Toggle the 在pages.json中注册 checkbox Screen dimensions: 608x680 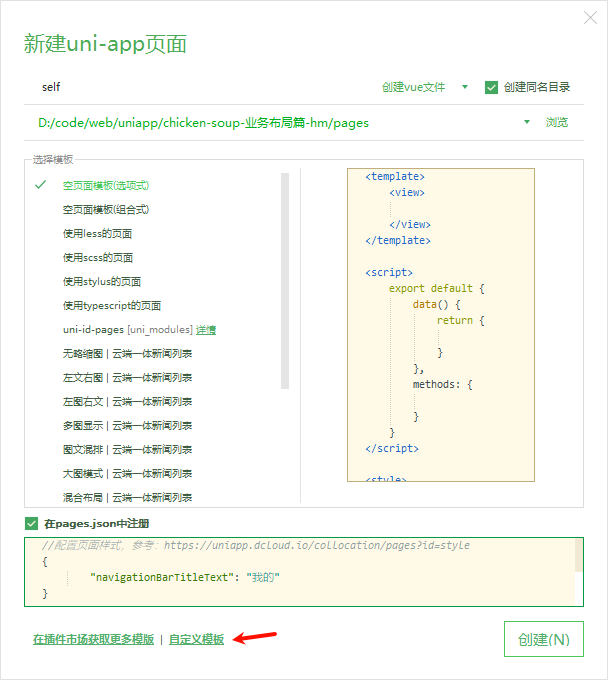[32, 524]
